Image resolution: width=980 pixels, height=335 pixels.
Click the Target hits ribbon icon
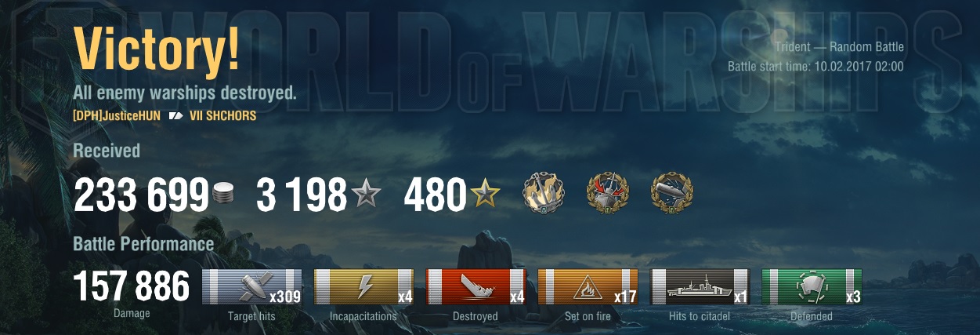252,286
